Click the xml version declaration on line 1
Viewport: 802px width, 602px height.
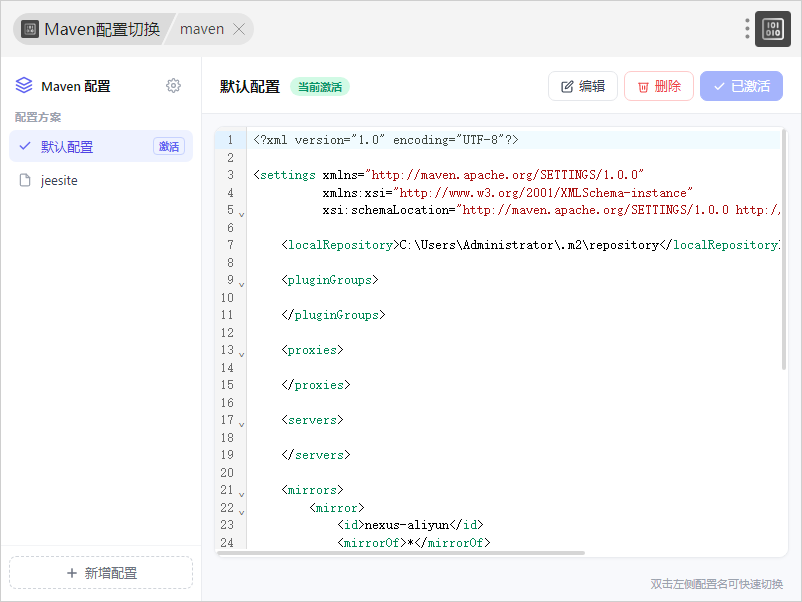pyautogui.click(x=386, y=140)
